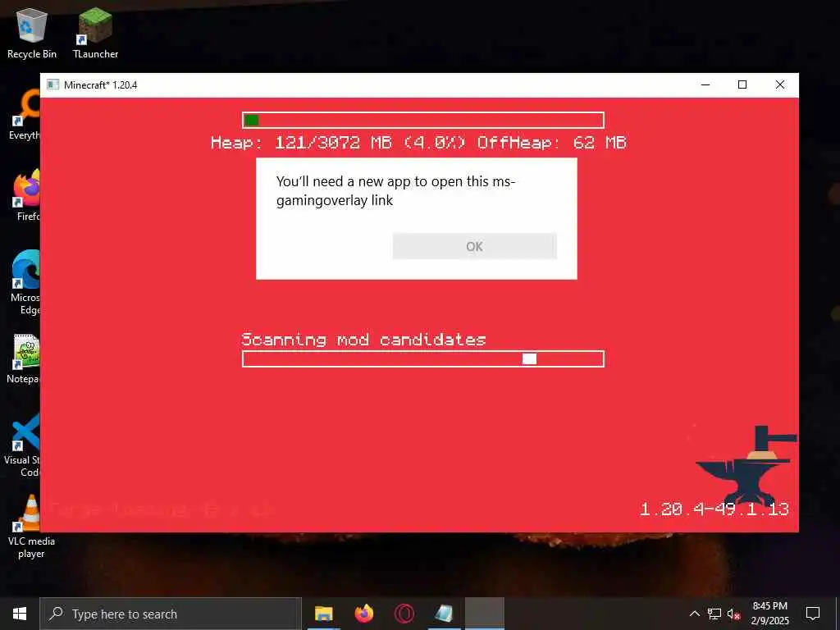
Task: Open the Action Center notifications icon
Action: tap(813, 614)
